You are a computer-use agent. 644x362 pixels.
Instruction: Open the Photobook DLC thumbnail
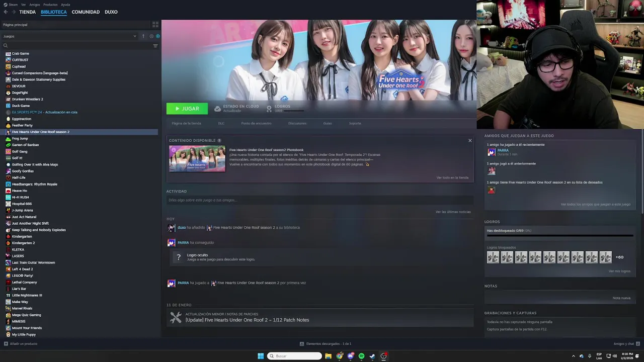click(197, 158)
